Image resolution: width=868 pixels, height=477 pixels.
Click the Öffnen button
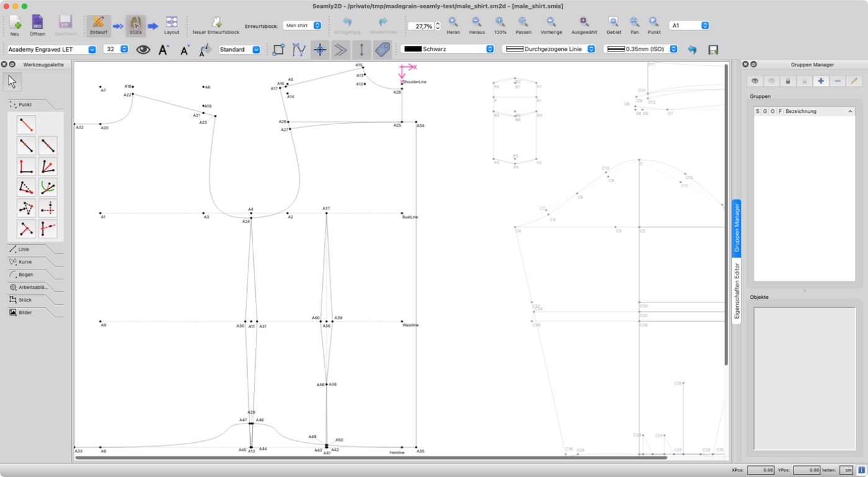pos(37,25)
